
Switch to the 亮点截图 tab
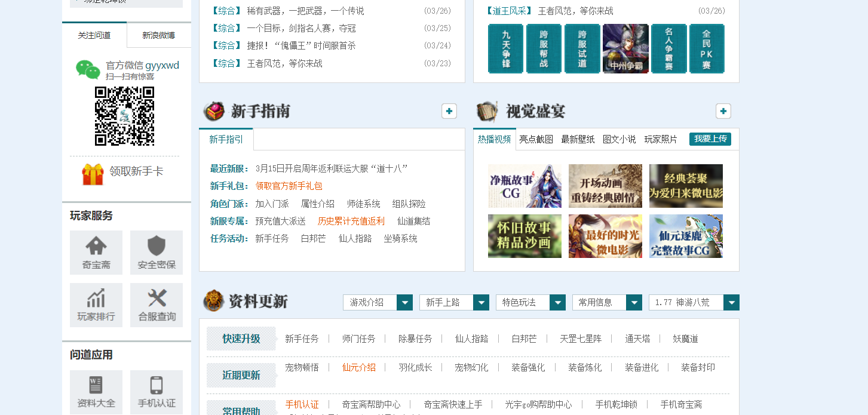[x=536, y=139]
